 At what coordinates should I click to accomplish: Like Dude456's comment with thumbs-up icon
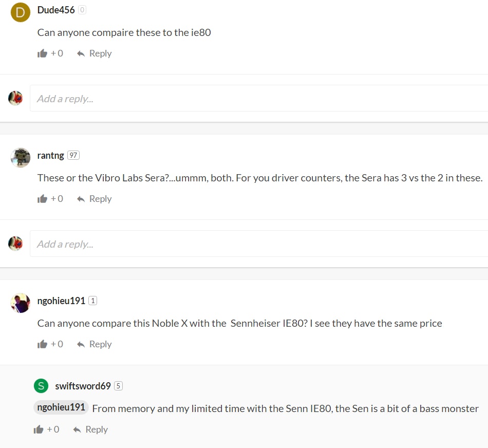coord(42,53)
